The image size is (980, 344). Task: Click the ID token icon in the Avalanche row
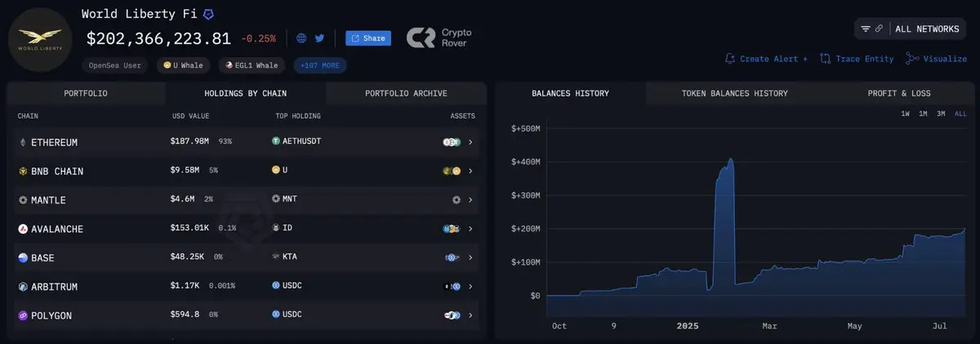click(x=276, y=227)
